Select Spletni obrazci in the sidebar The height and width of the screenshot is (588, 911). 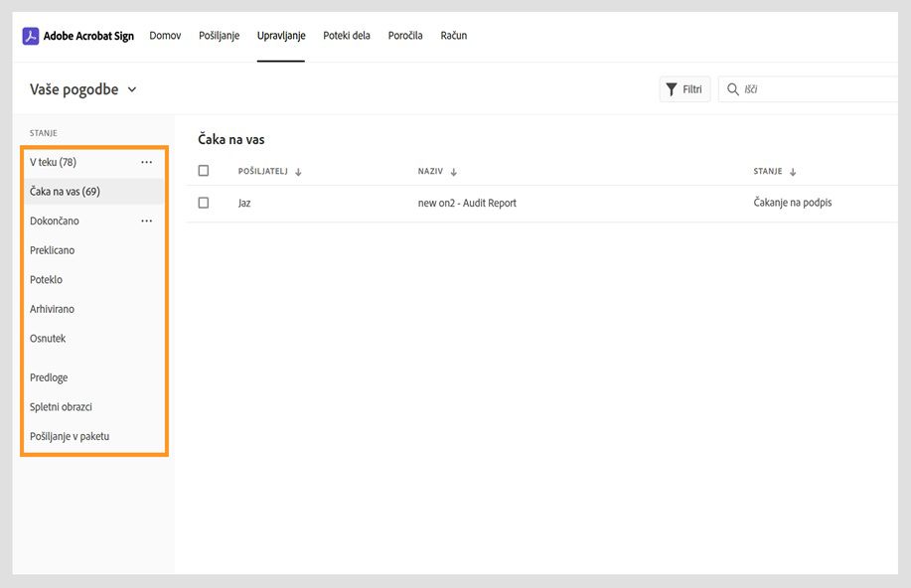tap(61, 406)
